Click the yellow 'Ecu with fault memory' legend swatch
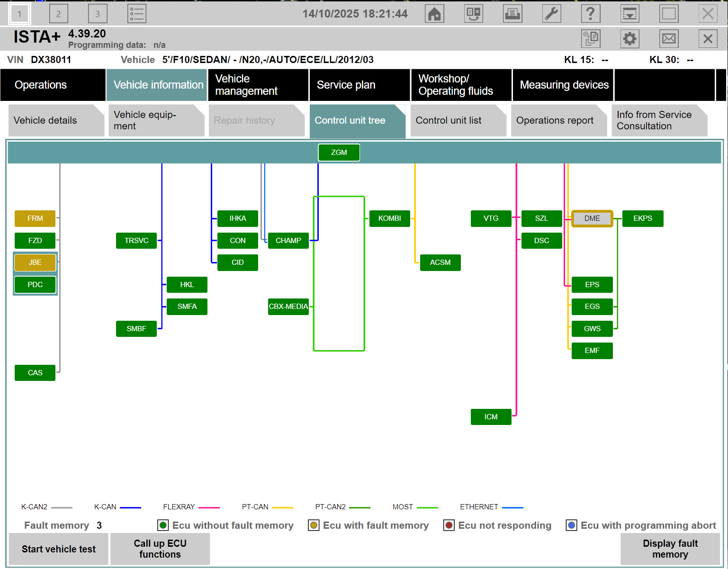Viewport: 728px width, 569px height. pyautogui.click(x=314, y=525)
